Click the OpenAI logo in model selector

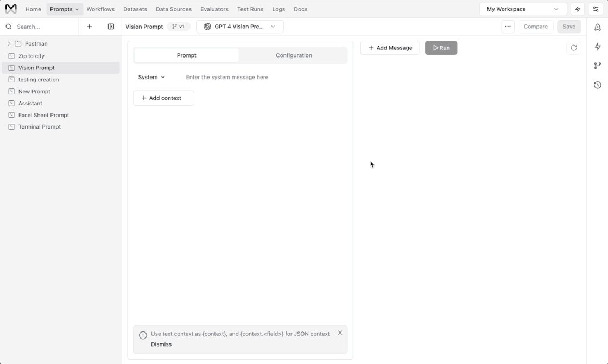pyautogui.click(x=207, y=27)
